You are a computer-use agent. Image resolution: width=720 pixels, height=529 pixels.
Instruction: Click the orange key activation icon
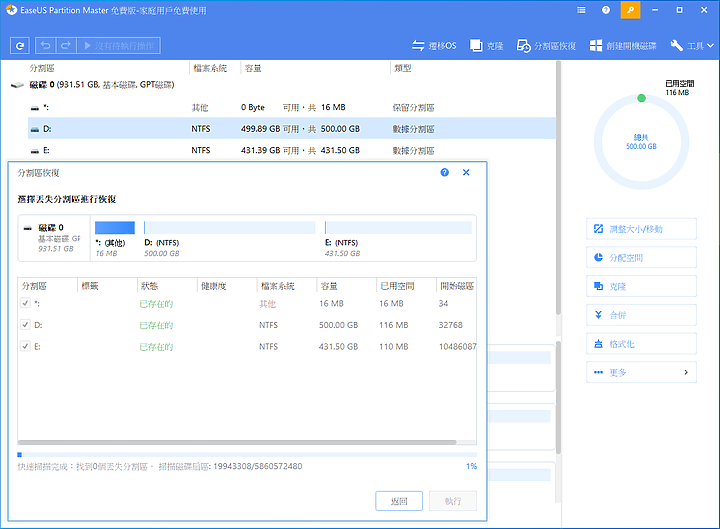point(630,10)
